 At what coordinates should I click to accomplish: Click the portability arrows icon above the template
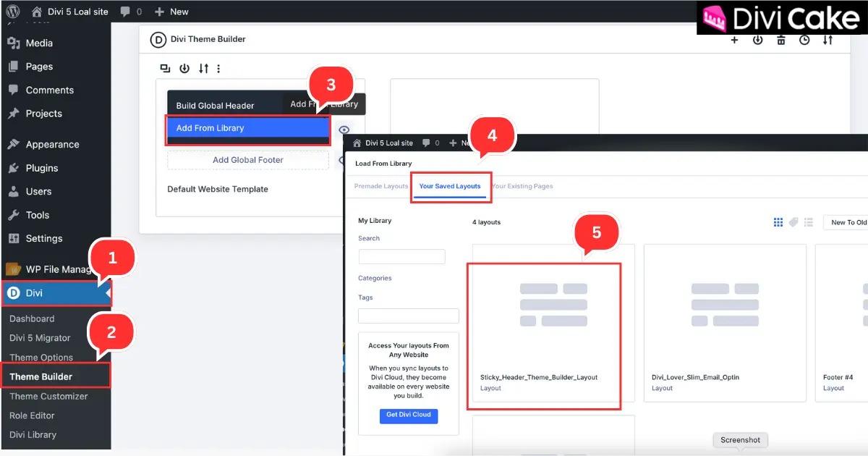point(203,68)
